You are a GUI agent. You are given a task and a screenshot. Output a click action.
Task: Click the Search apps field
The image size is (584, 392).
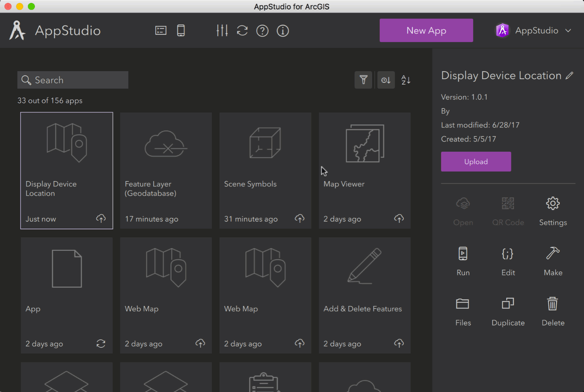(x=73, y=80)
